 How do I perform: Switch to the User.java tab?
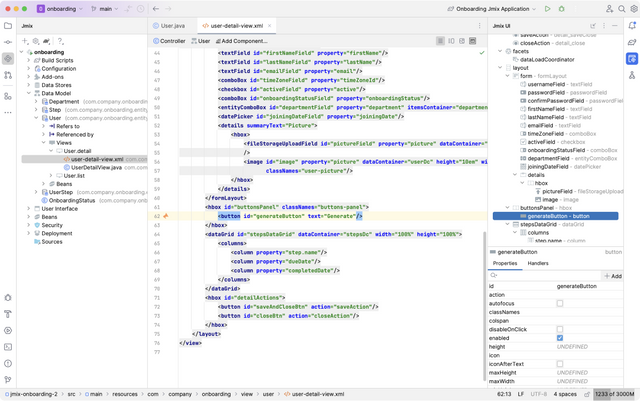point(171,25)
